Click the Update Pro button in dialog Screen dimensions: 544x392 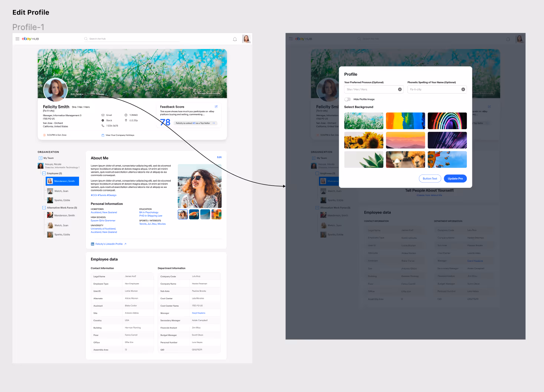455,179
